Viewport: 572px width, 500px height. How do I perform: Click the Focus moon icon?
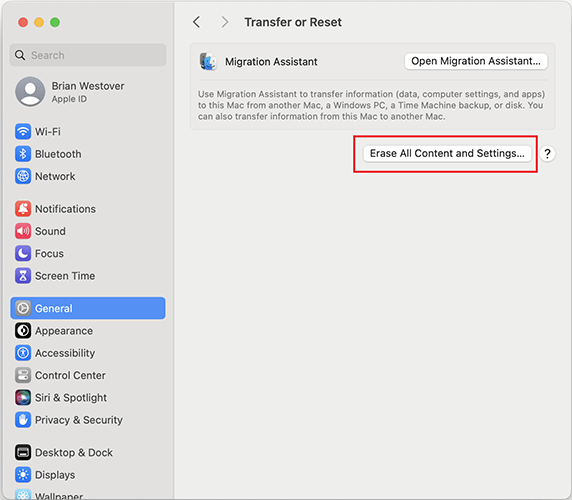pyautogui.click(x=23, y=253)
